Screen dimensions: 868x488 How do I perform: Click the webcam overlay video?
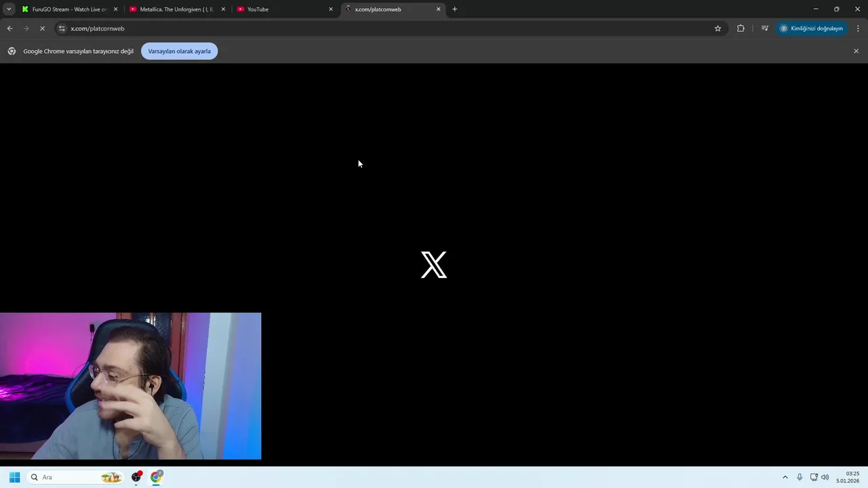130,386
